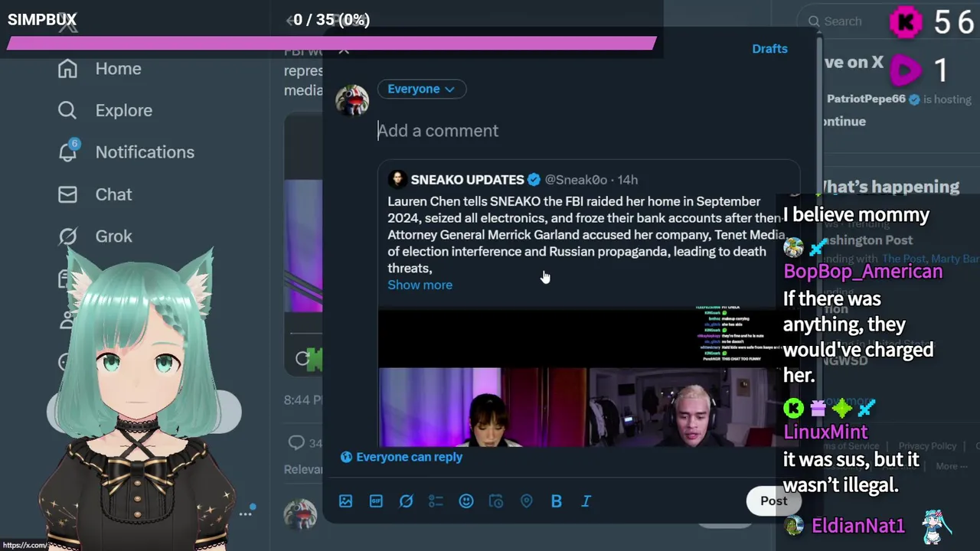Screen dimensions: 980x551
Task: Insert an emoji with smiley icon
Action: [x=466, y=501]
